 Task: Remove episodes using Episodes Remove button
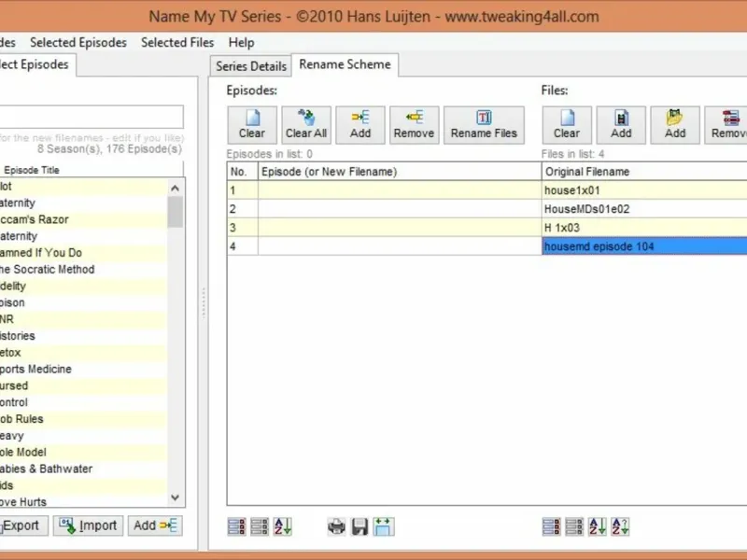[414, 125]
